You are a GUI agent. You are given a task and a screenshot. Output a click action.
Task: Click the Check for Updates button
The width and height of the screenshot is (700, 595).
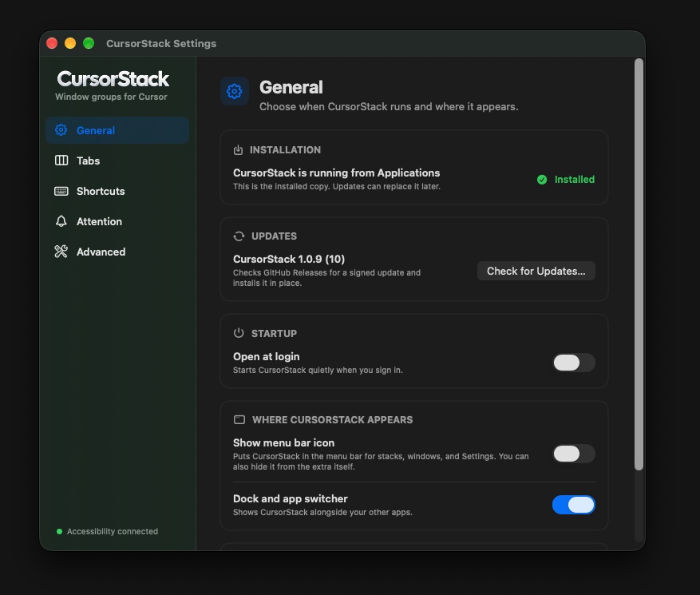pyautogui.click(x=536, y=272)
